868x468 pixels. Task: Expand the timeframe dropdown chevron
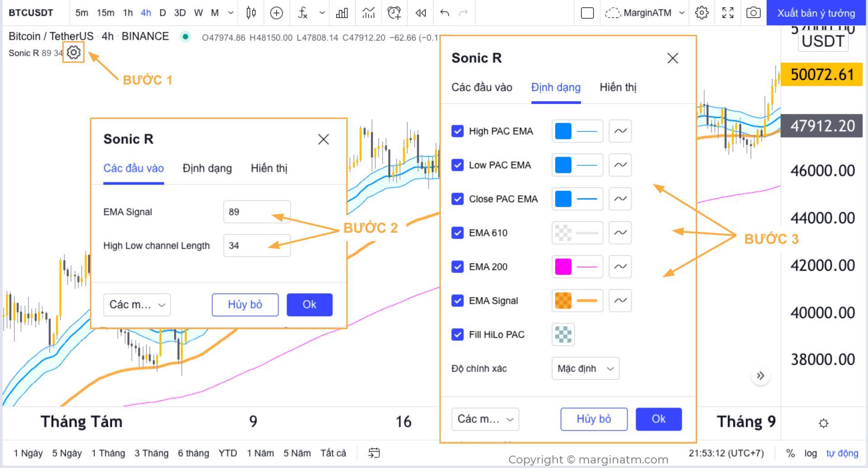(231, 13)
